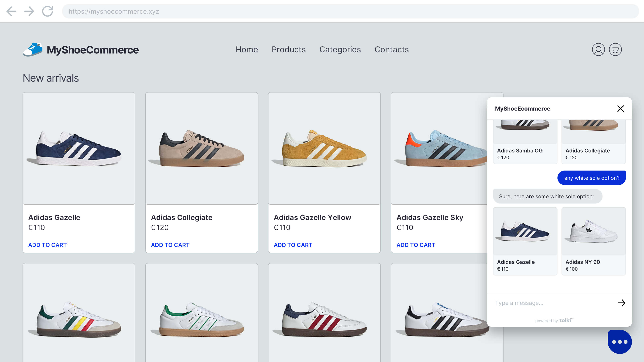This screenshot has width=644, height=362.
Task: Click the €120 price under Adidas Samba OG
Action: (x=503, y=158)
